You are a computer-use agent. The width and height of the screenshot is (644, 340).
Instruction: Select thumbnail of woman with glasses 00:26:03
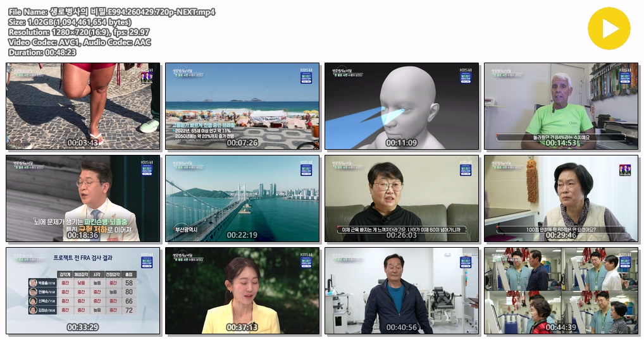coord(402,198)
